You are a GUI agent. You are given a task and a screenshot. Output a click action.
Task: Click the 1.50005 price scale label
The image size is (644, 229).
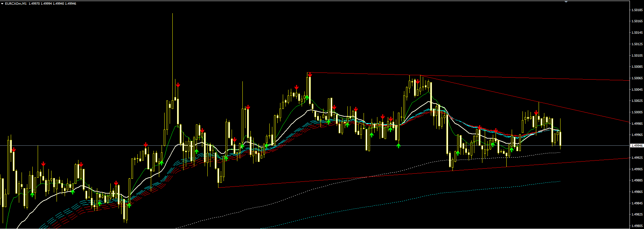(637, 112)
